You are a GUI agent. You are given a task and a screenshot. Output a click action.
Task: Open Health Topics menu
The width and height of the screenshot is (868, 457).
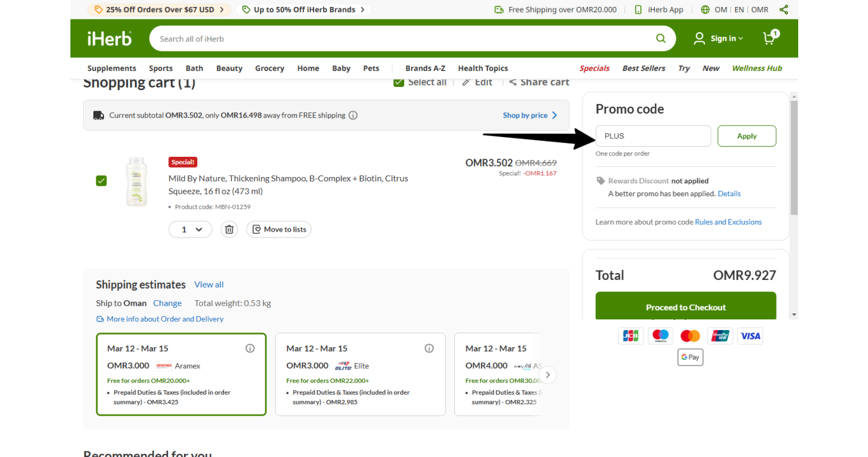483,69
